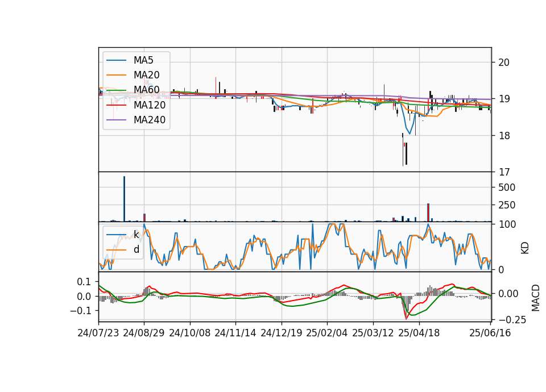Click the MA5 legend label
The image size is (546, 392).
pos(143,60)
